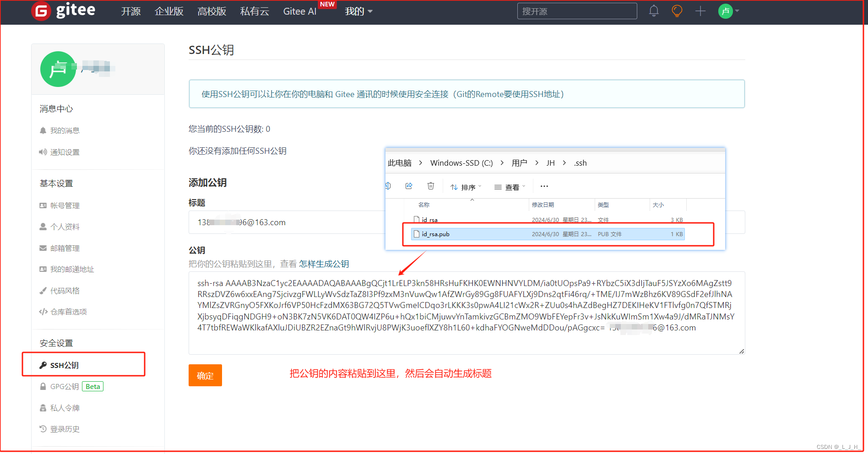The width and height of the screenshot is (868, 454).
Task: Open 开源 in top navigation
Action: tap(131, 11)
